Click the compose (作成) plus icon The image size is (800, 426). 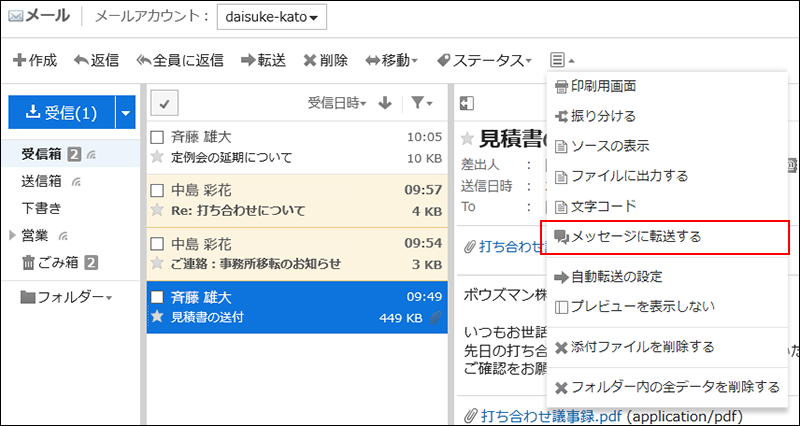[19, 61]
